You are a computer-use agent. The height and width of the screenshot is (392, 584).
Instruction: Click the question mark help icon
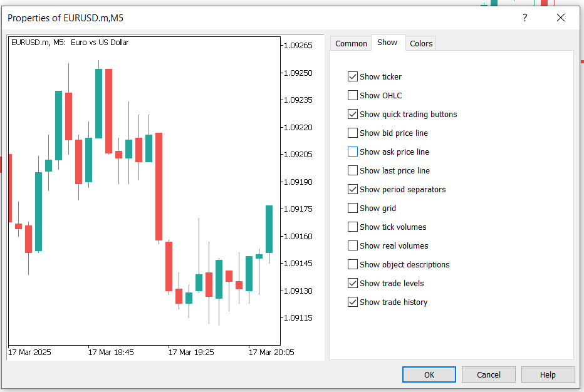(525, 18)
